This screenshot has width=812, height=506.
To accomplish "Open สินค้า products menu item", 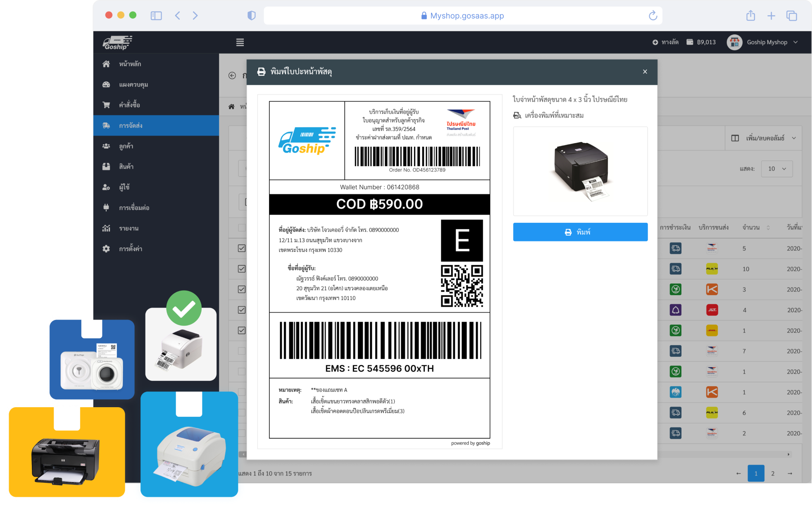I will point(156,167).
